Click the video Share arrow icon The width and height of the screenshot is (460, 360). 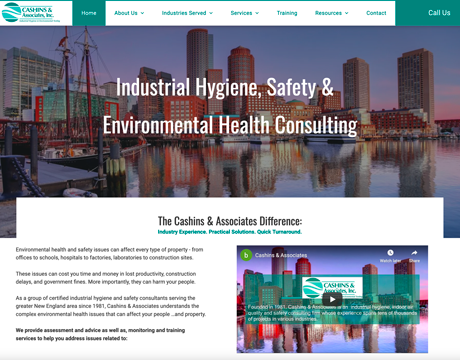coord(414,253)
